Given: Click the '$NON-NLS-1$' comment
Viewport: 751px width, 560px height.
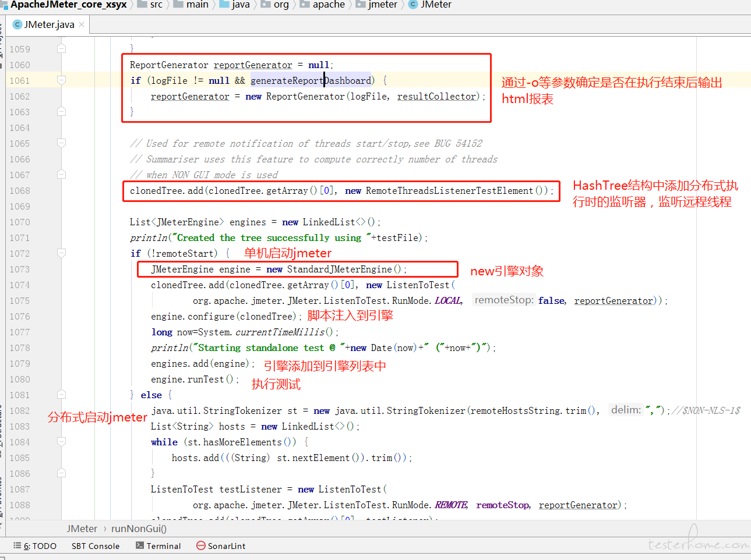Looking at the screenshot, I should [711, 411].
